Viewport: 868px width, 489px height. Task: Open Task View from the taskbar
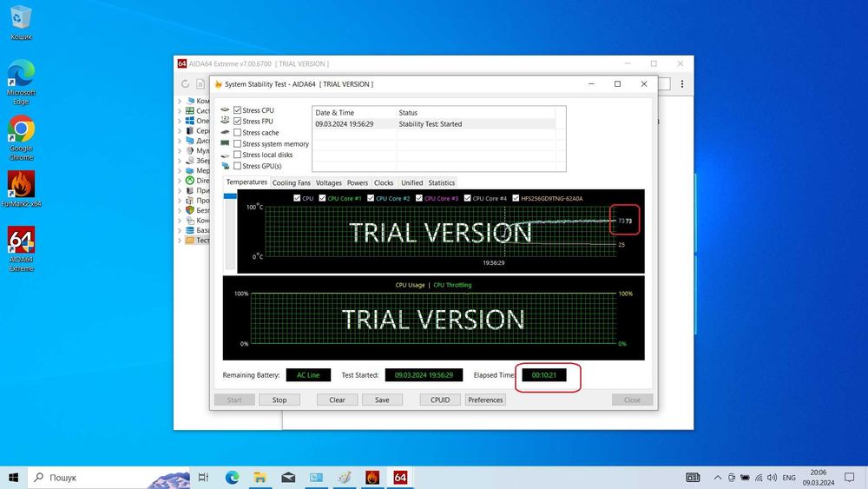(x=203, y=478)
